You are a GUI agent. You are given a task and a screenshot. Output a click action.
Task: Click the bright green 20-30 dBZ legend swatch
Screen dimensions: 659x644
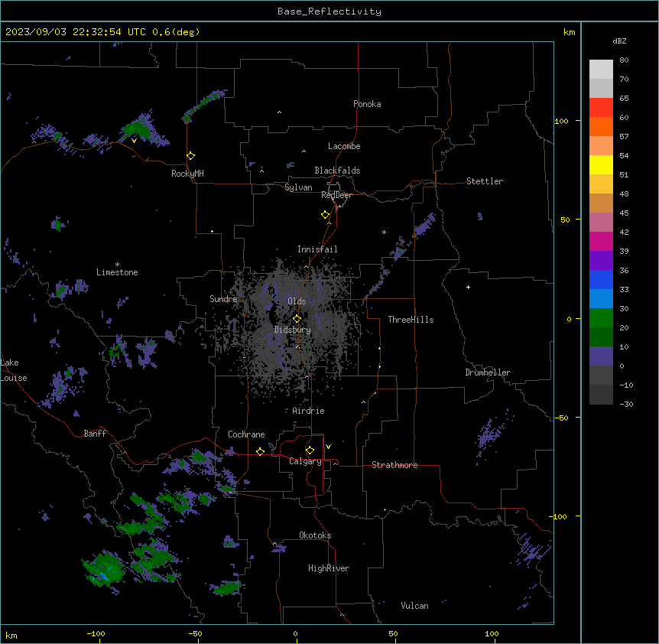coord(601,318)
